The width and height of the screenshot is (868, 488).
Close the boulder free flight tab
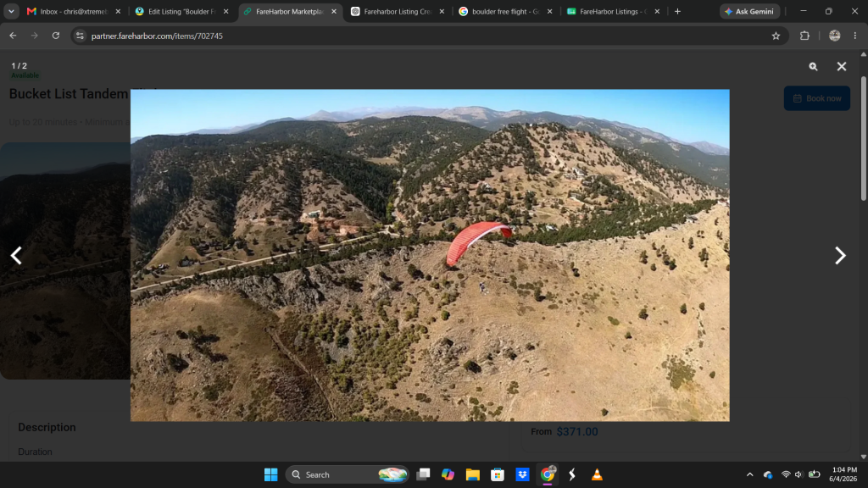point(549,11)
